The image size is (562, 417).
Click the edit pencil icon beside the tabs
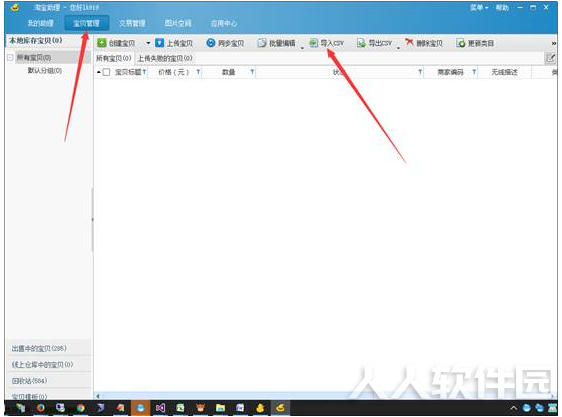tap(550, 58)
